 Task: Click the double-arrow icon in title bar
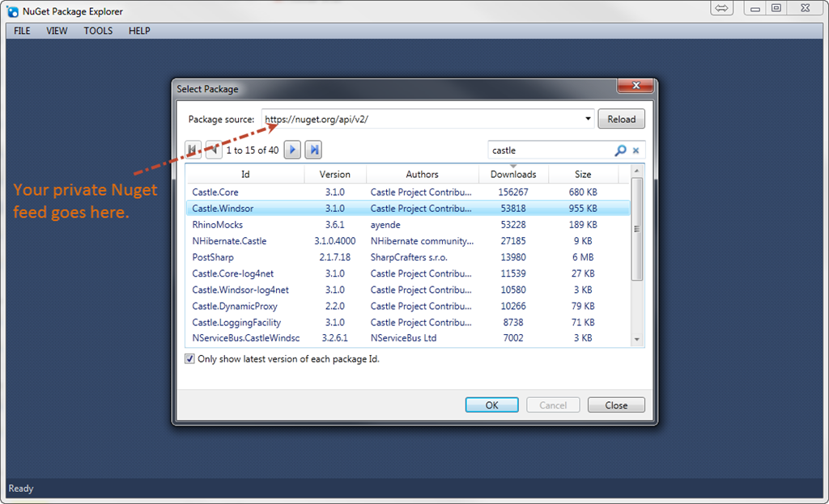tap(722, 8)
